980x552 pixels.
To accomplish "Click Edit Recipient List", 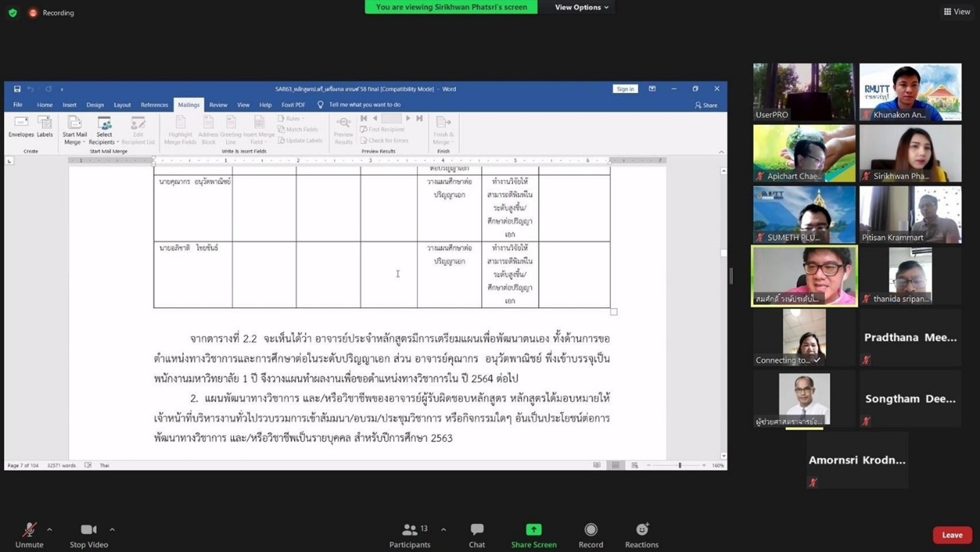I will pyautogui.click(x=138, y=130).
